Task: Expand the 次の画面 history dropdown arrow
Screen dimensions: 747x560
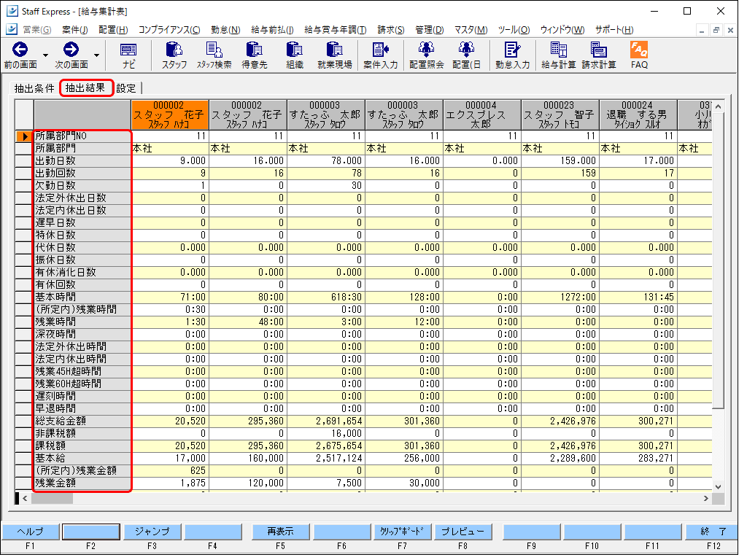Action: coord(97,55)
